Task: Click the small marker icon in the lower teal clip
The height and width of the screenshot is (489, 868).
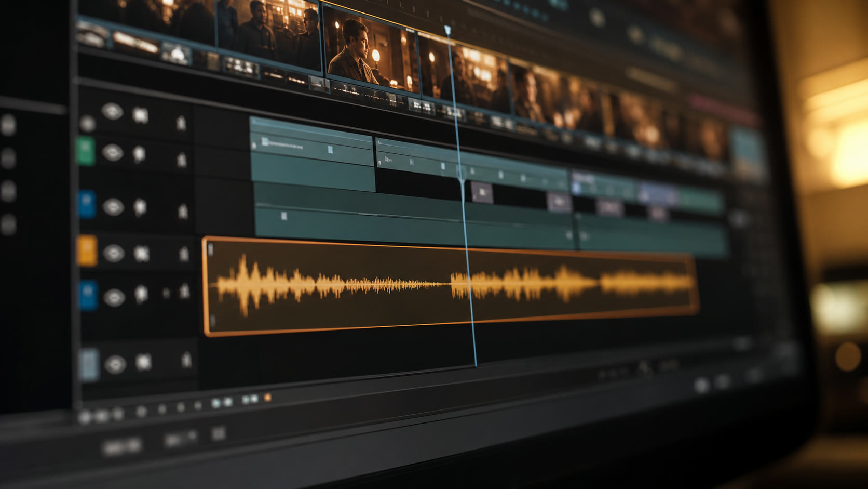Action: click(284, 216)
